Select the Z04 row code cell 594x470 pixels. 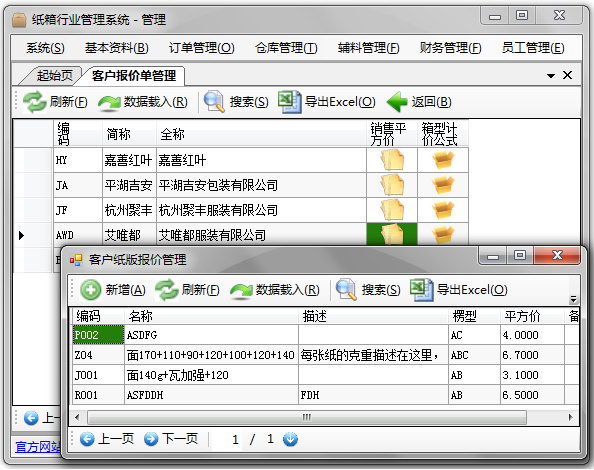(98, 355)
